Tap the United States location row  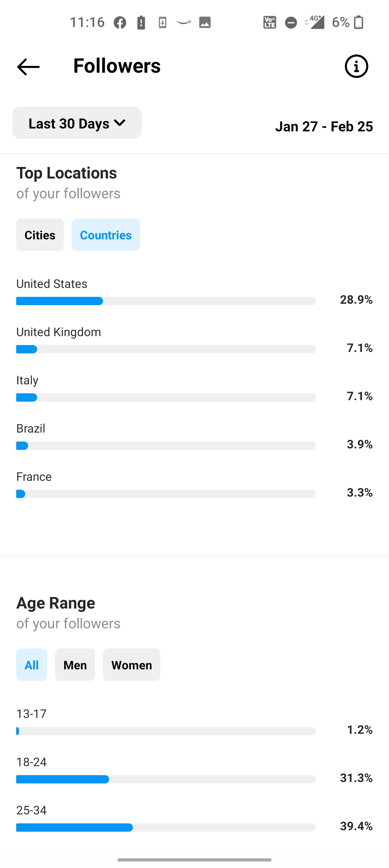coord(194,292)
